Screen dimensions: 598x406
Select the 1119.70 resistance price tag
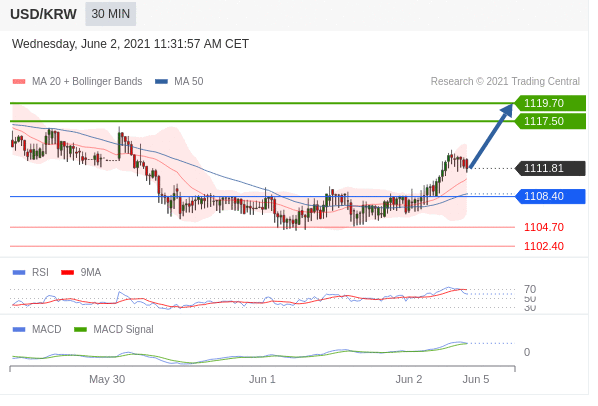pos(550,103)
